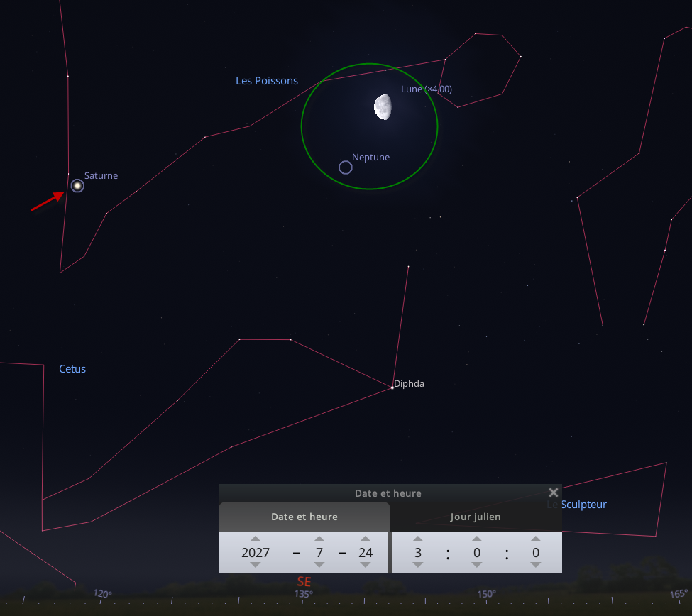The width and height of the screenshot is (692, 616).
Task: Decrement the year with the down arrow
Action: point(256,565)
